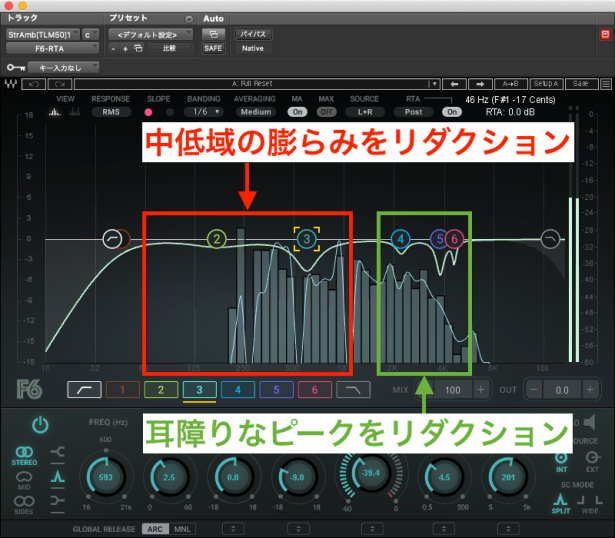The width and height of the screenshot is (615, 538).
Task: Click the threshold knob showing -39.4
Action: tap(371, 473)
